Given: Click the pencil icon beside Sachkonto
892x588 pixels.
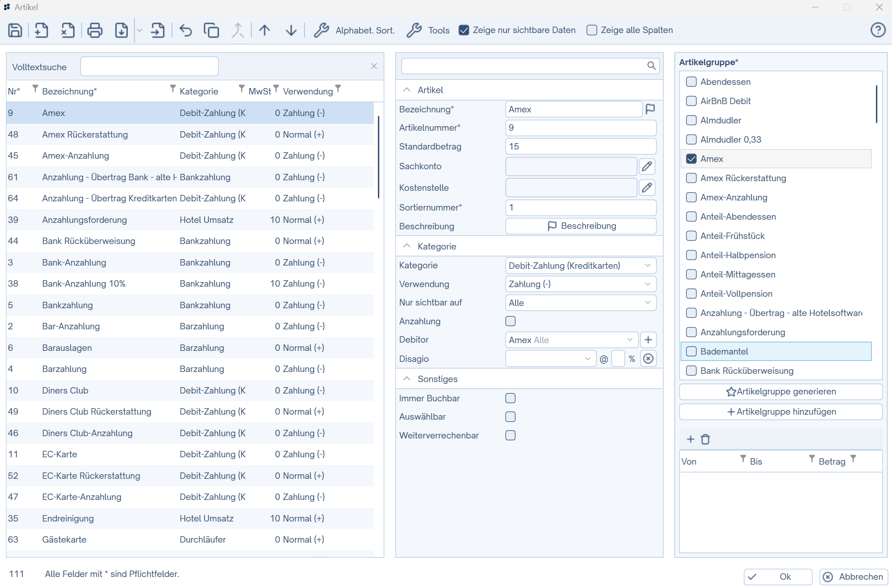Looking at the screenshot, I should click(647, 166).
